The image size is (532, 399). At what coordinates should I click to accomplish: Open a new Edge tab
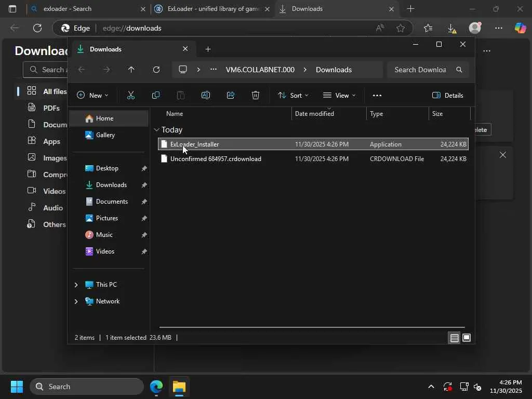(410, 9)
